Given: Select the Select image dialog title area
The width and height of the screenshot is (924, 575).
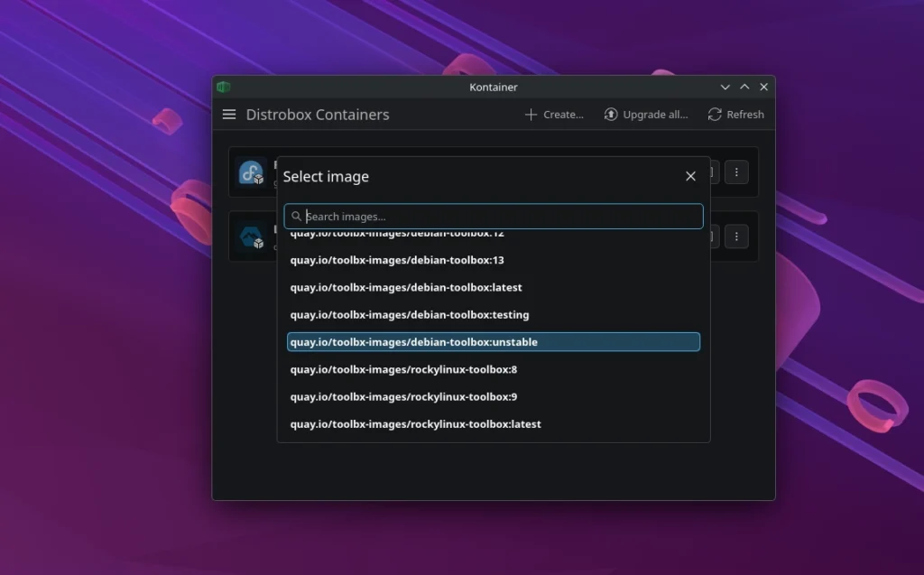Looking at the screenshot, I should point(327,176).
